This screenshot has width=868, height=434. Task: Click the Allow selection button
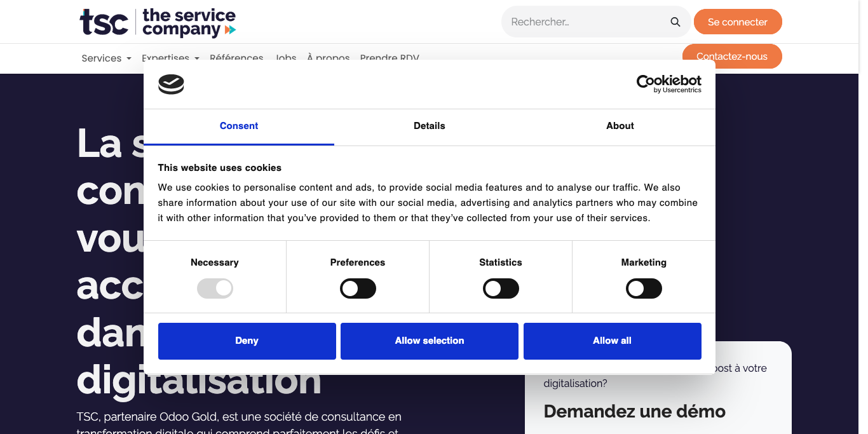click(x=430, y=341)
